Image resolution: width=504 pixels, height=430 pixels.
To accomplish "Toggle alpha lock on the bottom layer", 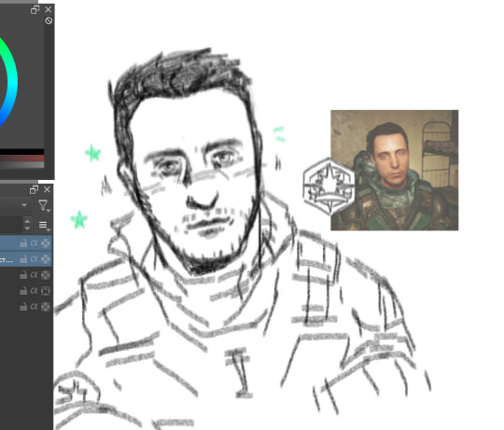I will coord(46,307).
